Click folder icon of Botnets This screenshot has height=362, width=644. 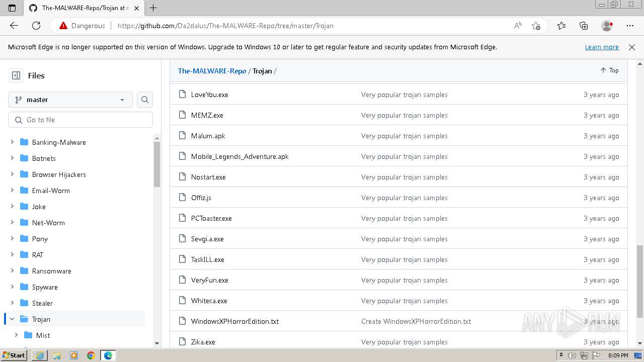tap(24, 158)
